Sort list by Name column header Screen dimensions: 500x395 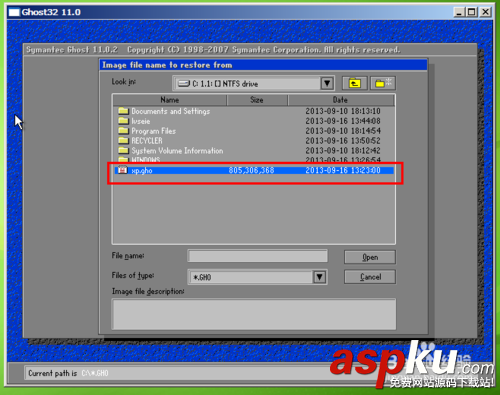tap(170, 100)
